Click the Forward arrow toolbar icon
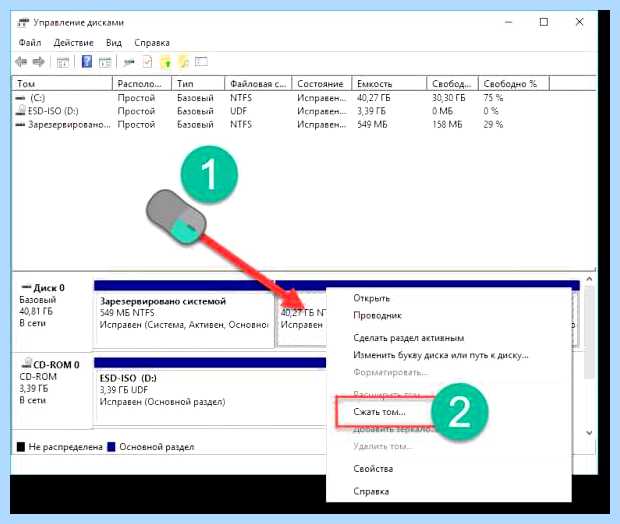 [39, 62]
